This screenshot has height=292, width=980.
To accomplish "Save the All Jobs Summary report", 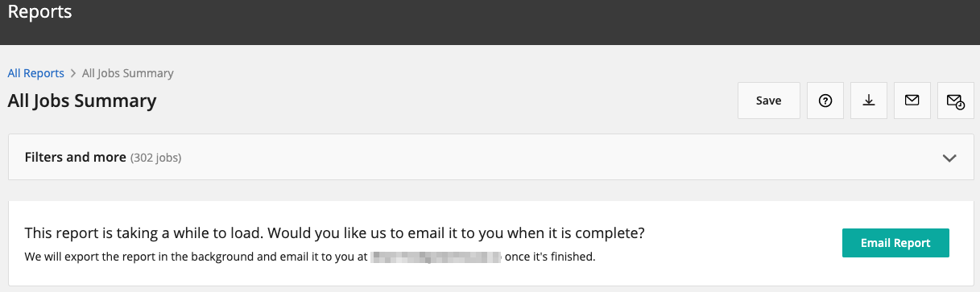I will coord(769,101).
